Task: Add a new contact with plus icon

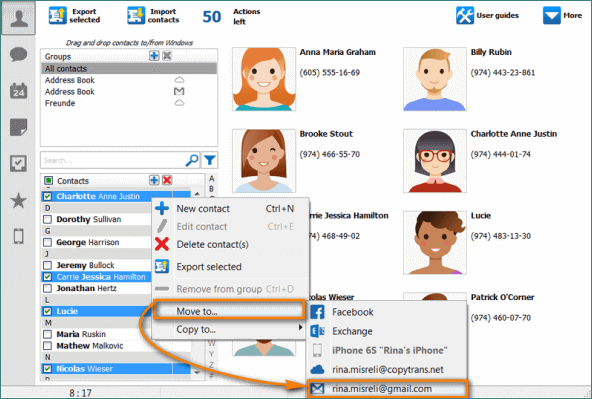Action: [x=154, y=180]
